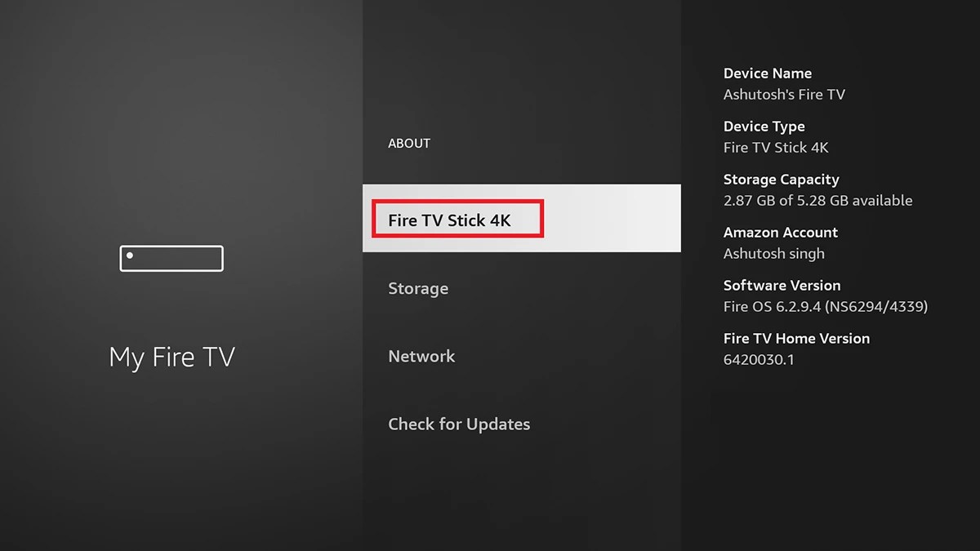Select Ashutosh's Fire TV device name value
Screen dimensions: 980x551
[x=784, y=94]
